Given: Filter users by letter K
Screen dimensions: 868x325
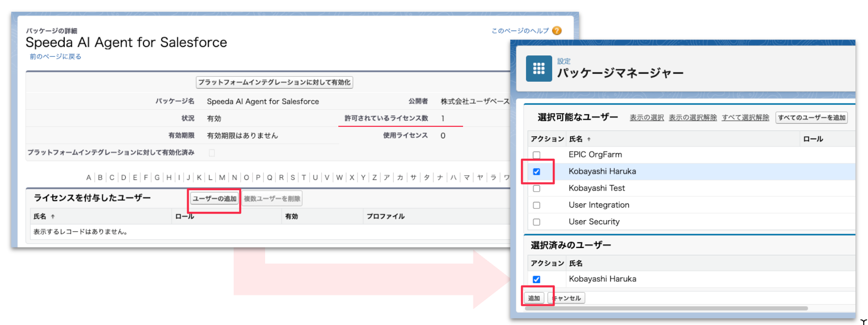Looking at the screenshot, I should tap(199, 178).
